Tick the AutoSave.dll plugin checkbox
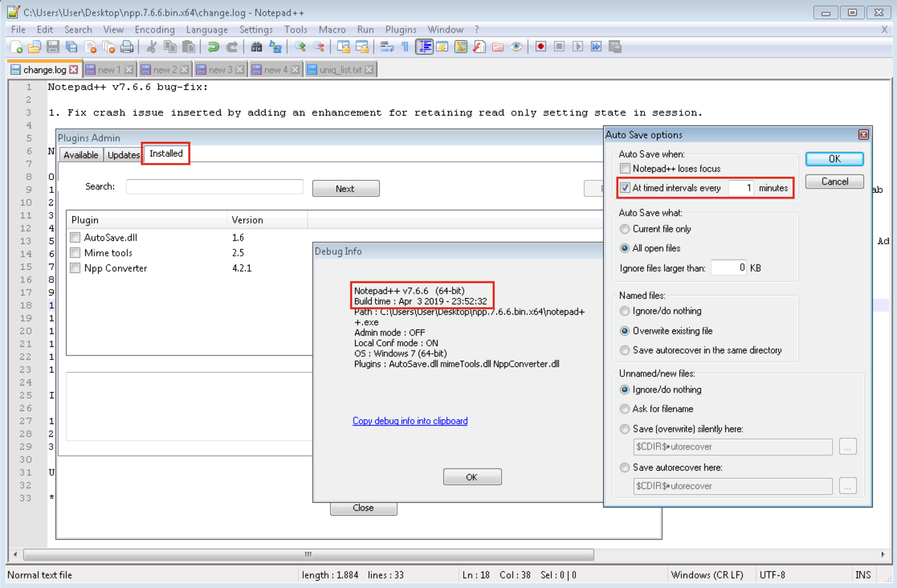Screen dimensions: 897x588 point(75,238)
